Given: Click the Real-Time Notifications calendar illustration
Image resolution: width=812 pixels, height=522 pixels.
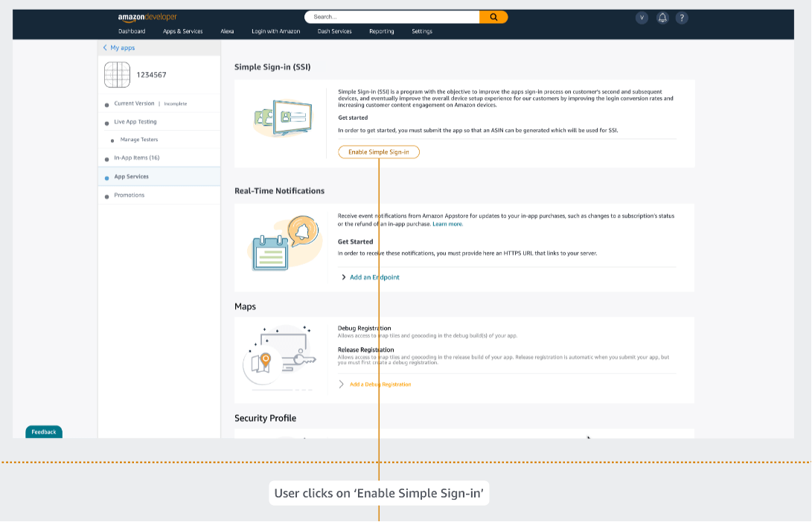Looking at the screenshot, I should click(x=284, y=243).
